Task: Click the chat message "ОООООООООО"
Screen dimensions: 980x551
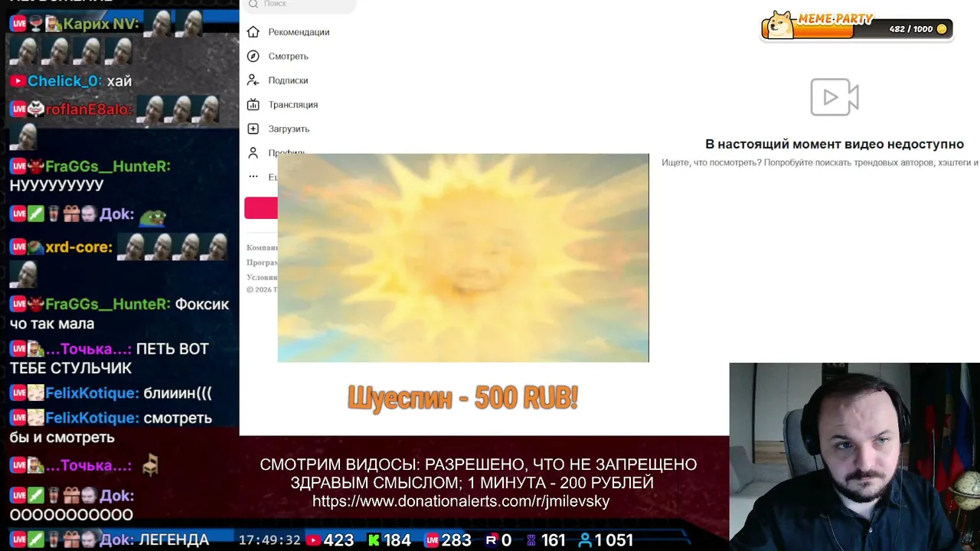Action: point(71,515)
